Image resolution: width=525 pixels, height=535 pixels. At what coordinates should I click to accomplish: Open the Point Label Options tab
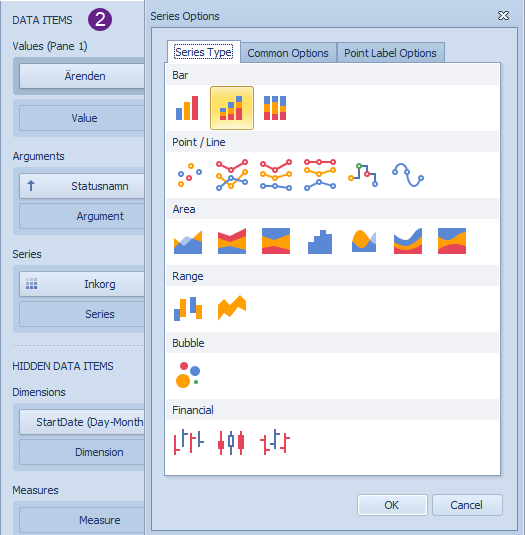pos(390,53)
